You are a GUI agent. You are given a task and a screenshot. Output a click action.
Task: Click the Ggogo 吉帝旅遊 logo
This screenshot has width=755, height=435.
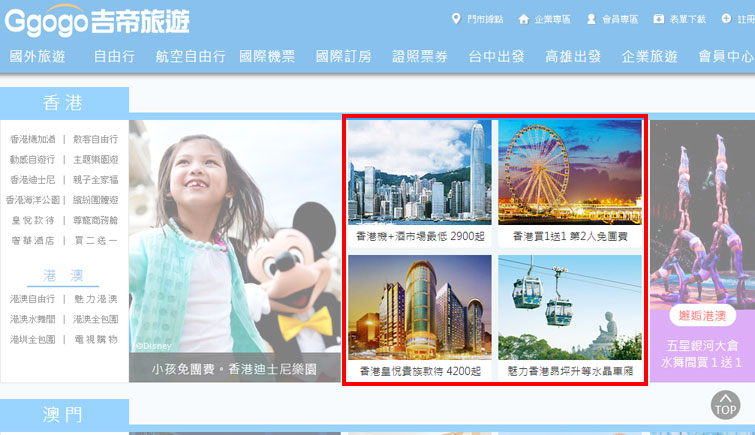click(x=97, y=20)
